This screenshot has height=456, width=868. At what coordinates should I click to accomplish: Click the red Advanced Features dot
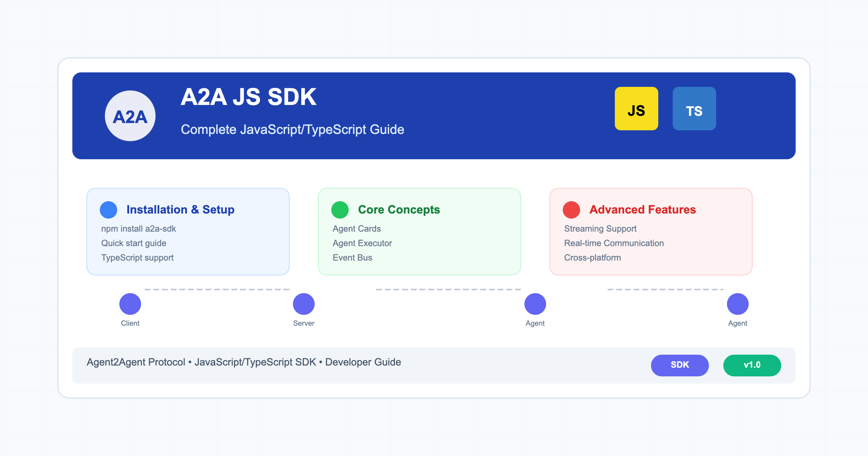[571, 210]
